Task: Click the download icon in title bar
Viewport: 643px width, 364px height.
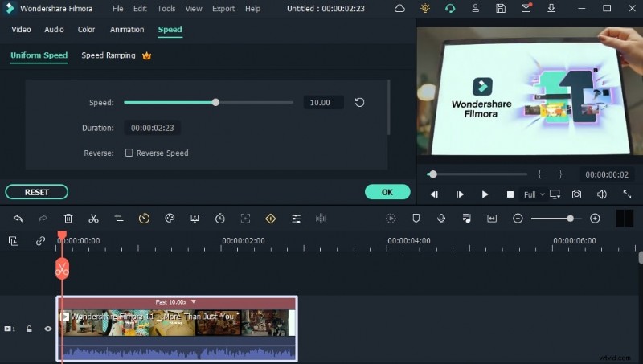Action: click(551, 8)
